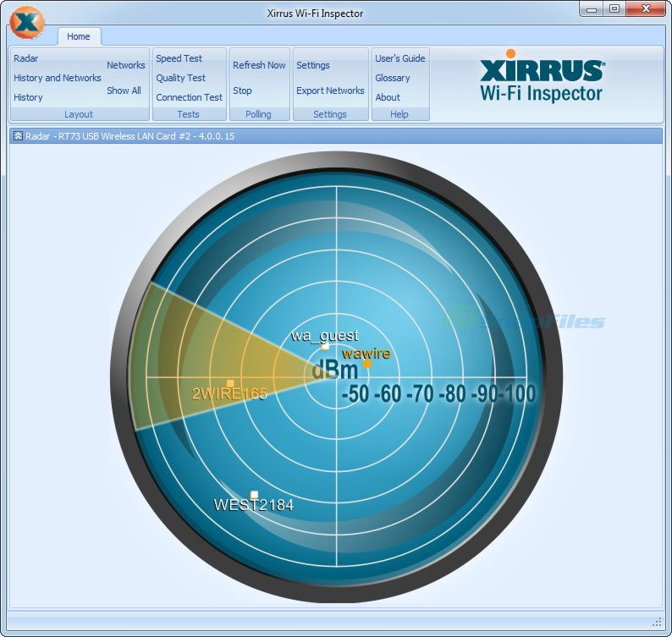This screenshot has height=637, width=672.
Task: Select the 2WIRE165 network marker on radar
Action: coord(230,383)
